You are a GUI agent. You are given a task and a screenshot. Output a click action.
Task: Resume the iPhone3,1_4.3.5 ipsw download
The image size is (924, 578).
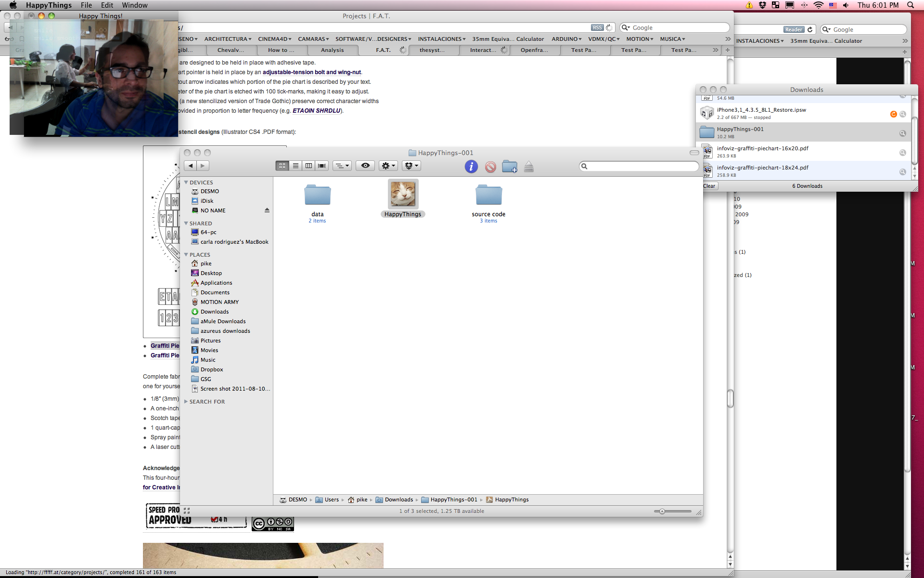893,114
